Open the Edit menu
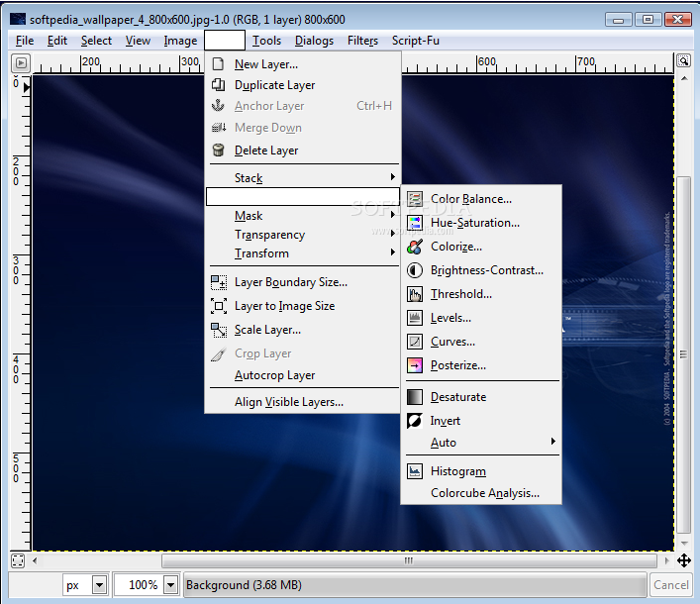Viewport: 700px width, 604px height. click(57, 41)
